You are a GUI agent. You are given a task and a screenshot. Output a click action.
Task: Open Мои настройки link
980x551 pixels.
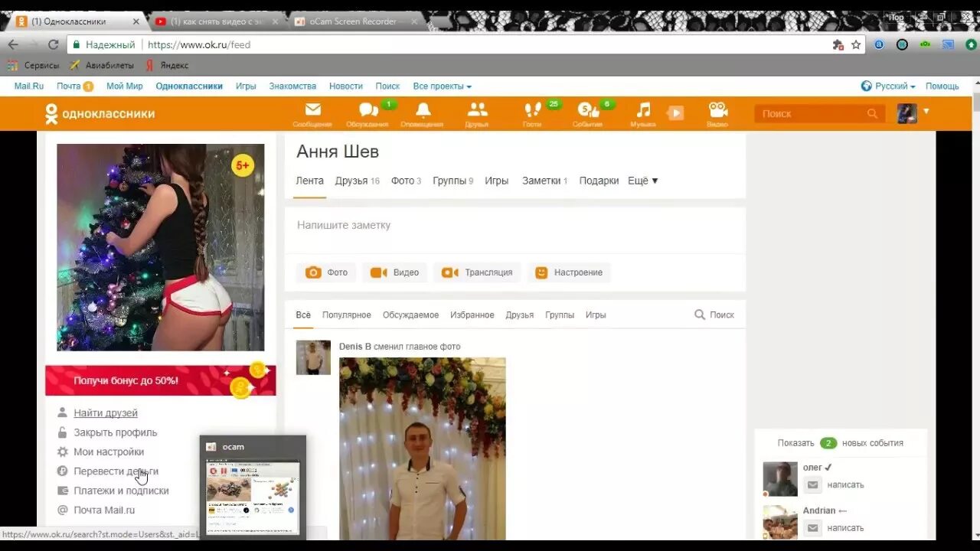109,452
